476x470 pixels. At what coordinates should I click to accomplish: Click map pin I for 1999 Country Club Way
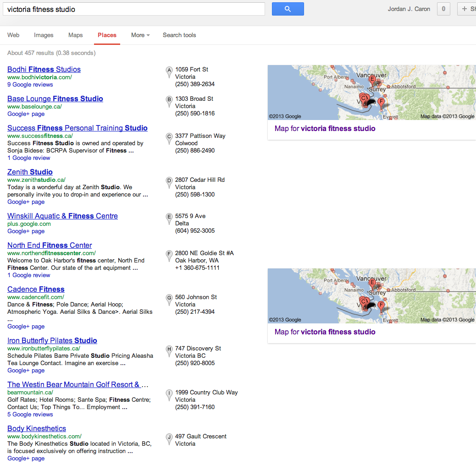[x=169, y=395]
